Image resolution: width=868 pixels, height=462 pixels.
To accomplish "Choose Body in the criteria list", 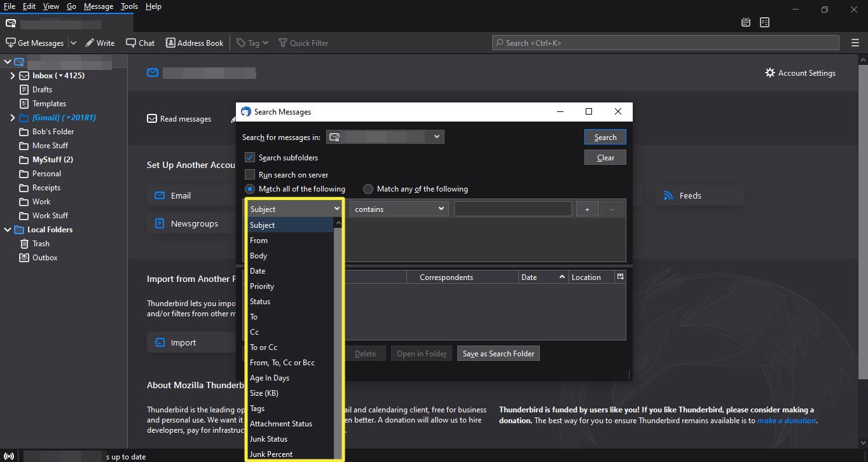I will 289,256.
